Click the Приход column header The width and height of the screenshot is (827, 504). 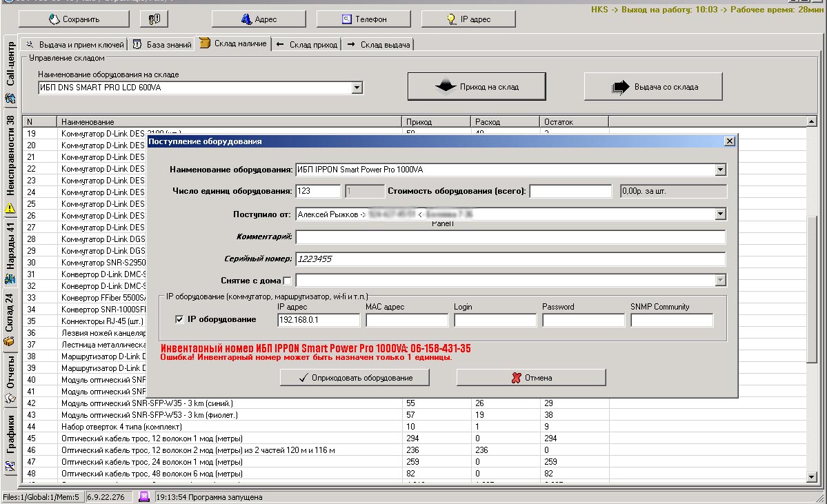coord(436,122)
